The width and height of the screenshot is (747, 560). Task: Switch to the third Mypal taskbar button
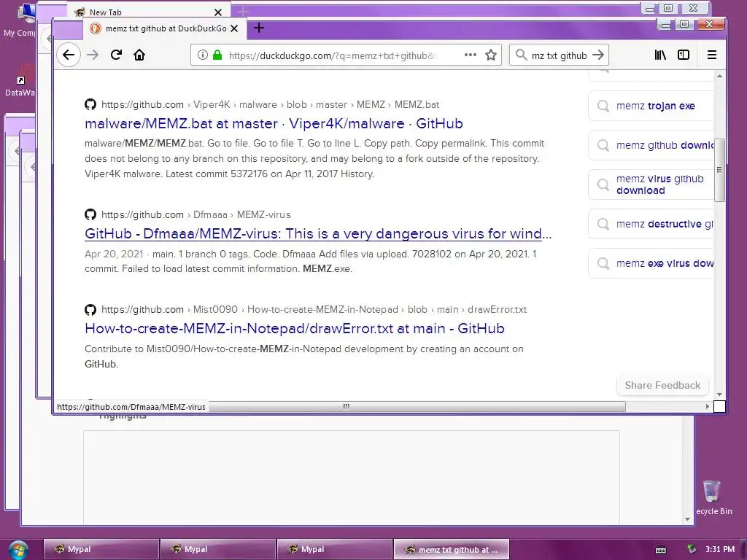click(x=334, y=550)
